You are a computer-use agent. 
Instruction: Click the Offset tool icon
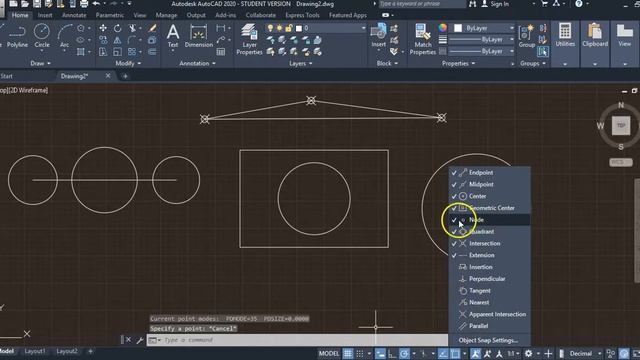(x=152, y=52)
